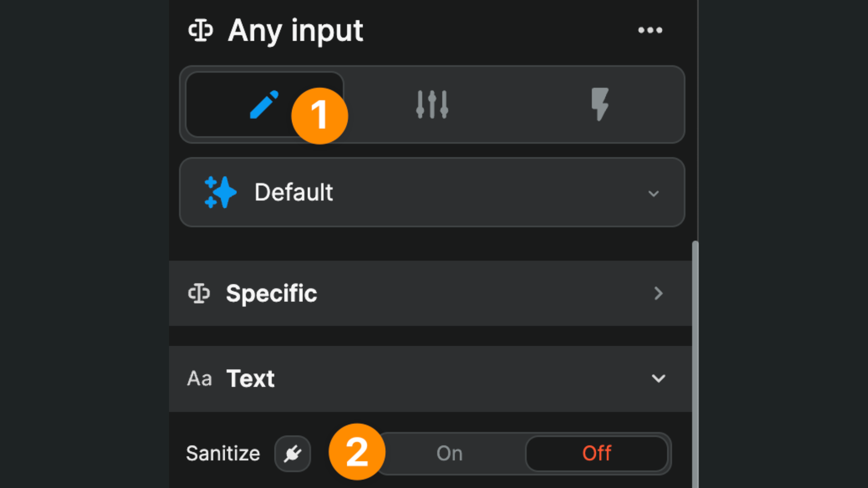The width and height of the screenshot is (868, 488).
Task: Open the Settings sliders panel
Action: coord(431,104)
